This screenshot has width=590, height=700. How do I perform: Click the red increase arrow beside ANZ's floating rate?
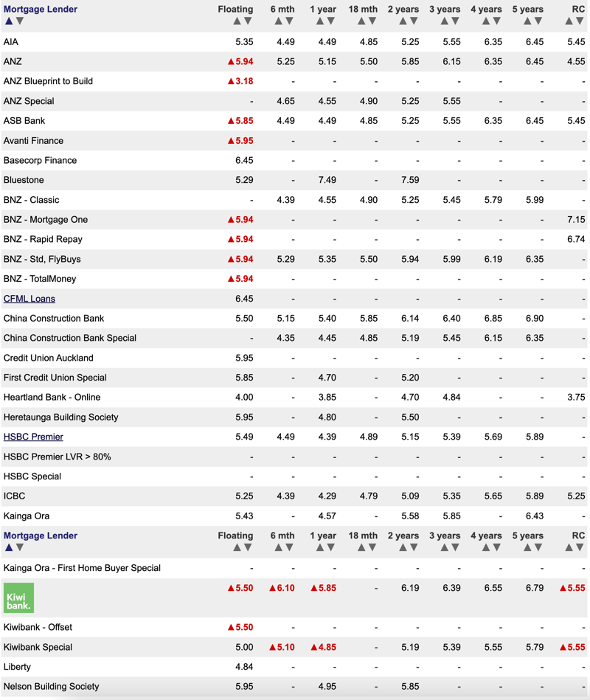click(231, 61)
